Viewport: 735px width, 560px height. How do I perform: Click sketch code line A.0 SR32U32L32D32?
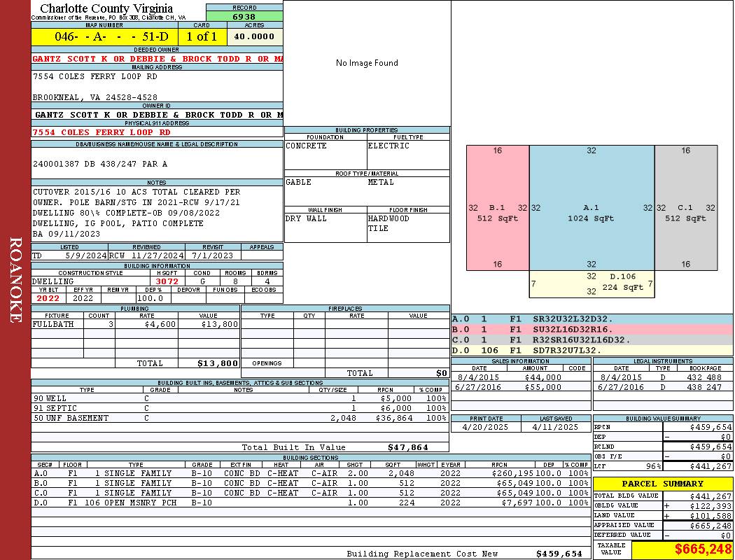592,319
